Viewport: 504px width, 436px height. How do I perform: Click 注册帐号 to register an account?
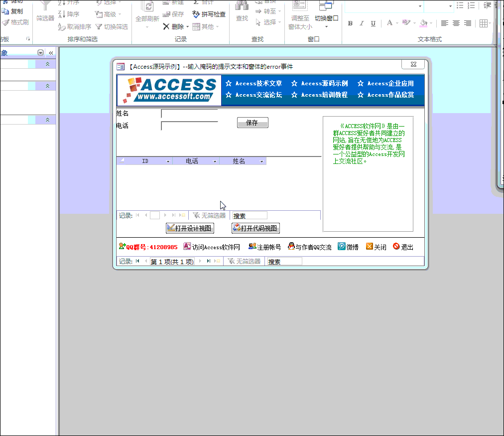tap(265, 247)
